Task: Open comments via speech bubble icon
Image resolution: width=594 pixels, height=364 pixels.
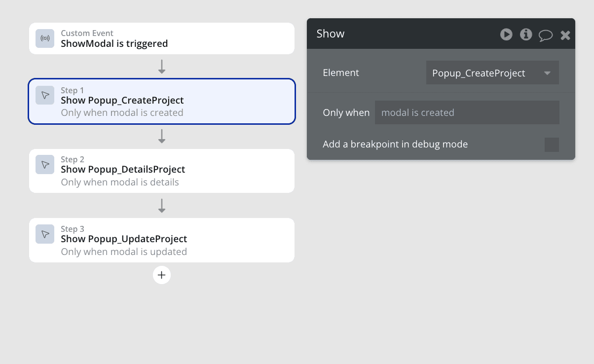Action: point(546,35)
